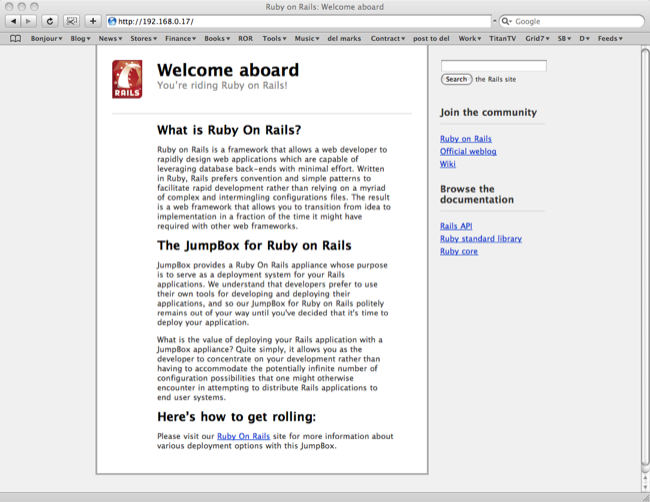
Task: Open the TitanTV bookmark
Action: pyautogui.click(x=502, y=39)
